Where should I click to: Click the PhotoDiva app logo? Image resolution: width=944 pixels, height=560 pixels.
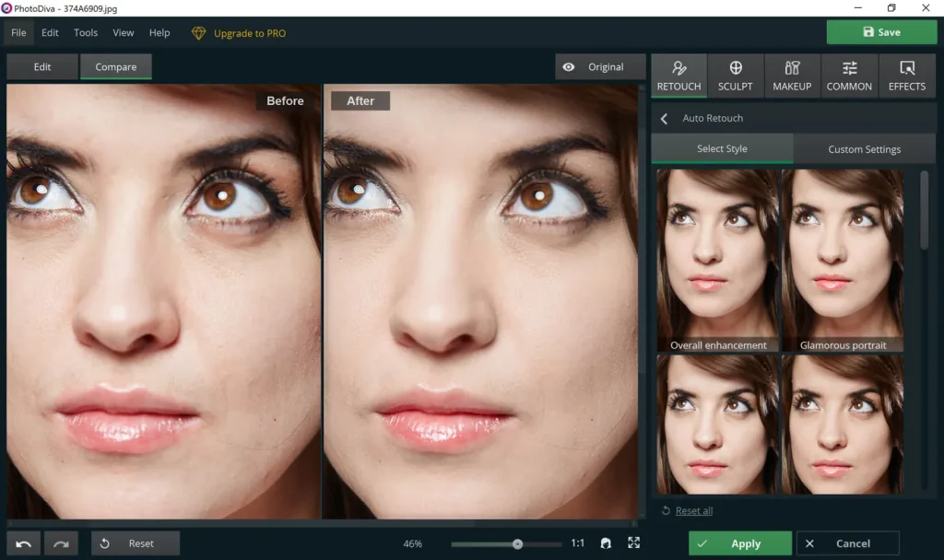pyautogui.click(x=6, y=8)
